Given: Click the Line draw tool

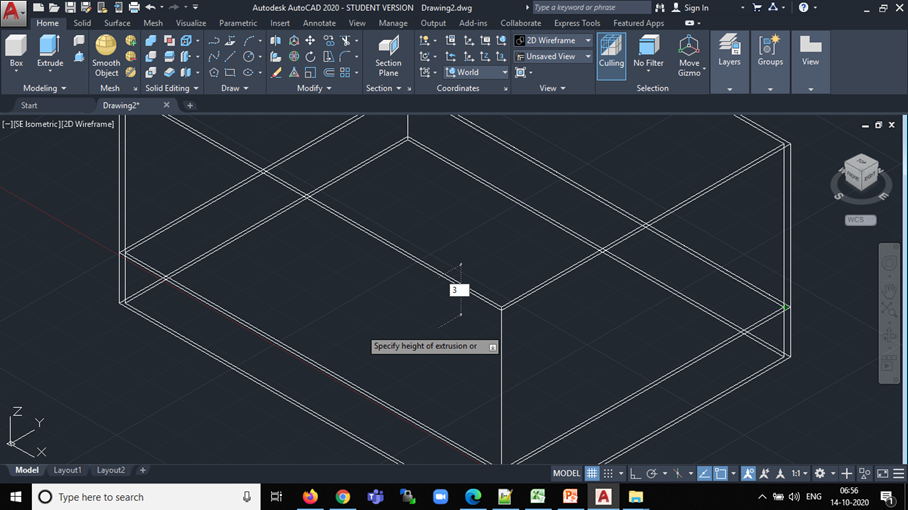Looking at the screenshot, I should coord(230,56).
